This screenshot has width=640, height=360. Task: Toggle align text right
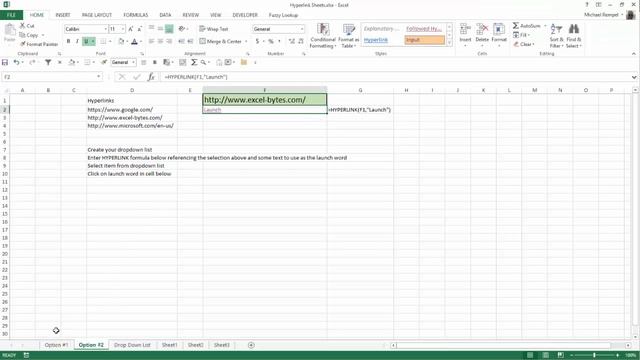click(169, 41)
